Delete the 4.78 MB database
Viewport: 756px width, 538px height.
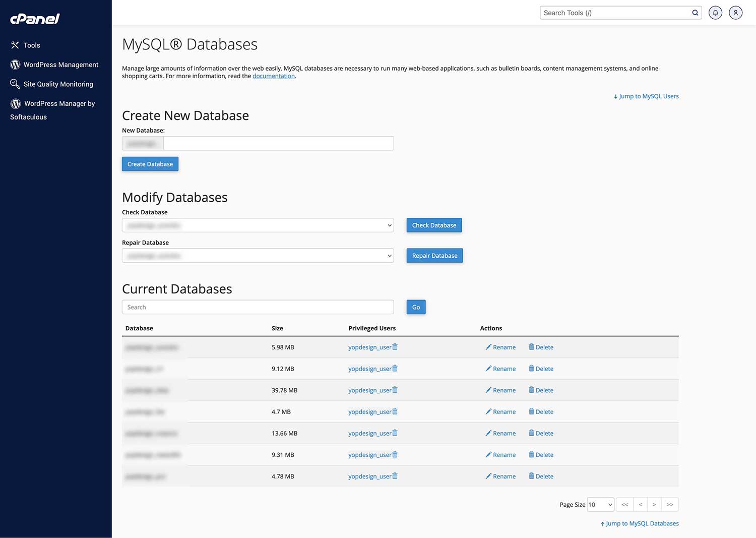click(541, 476)
